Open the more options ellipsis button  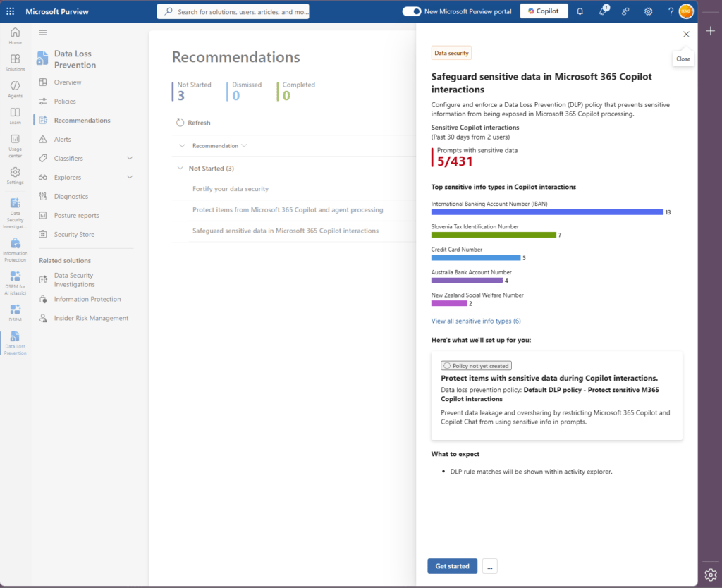pos(490,566)
